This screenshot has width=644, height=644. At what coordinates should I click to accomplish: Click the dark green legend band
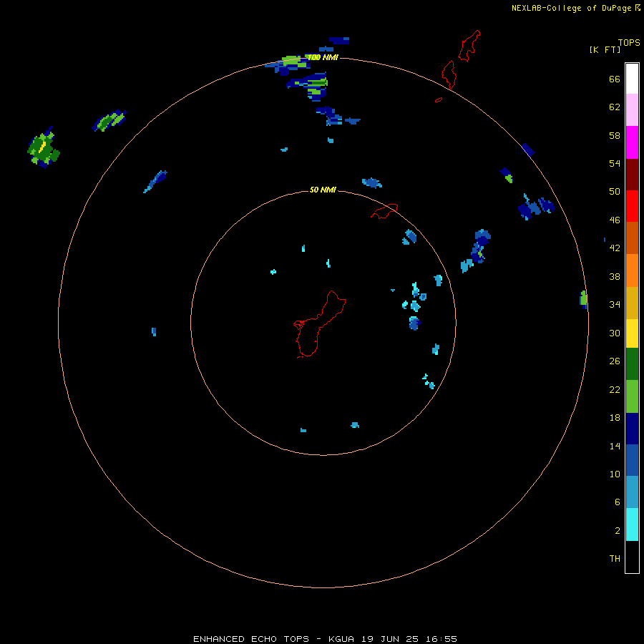632,364
